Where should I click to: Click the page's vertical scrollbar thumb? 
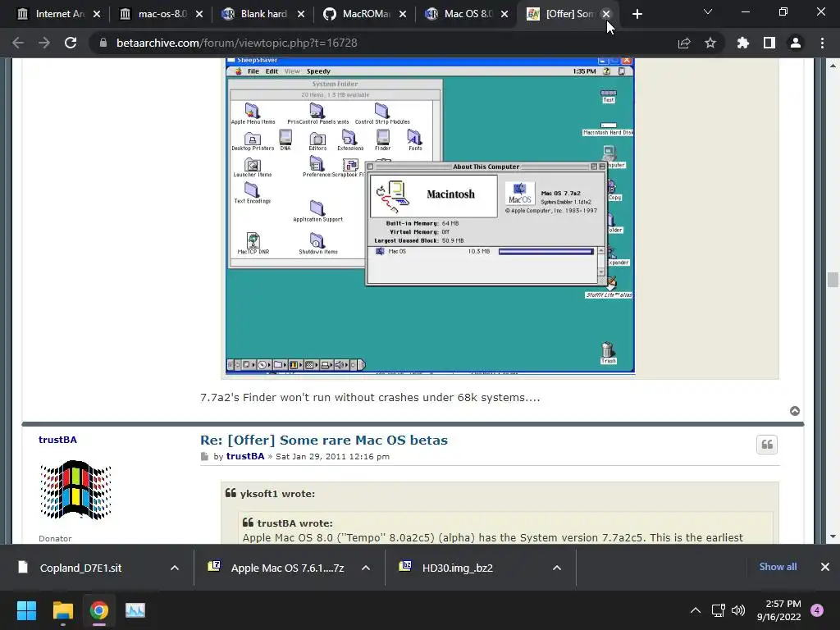[833, 280]
